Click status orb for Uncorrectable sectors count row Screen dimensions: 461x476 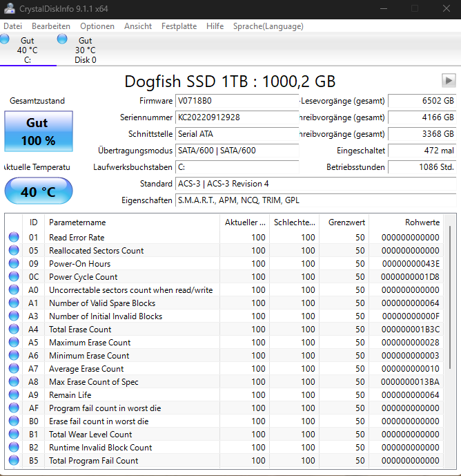point(14,289)
